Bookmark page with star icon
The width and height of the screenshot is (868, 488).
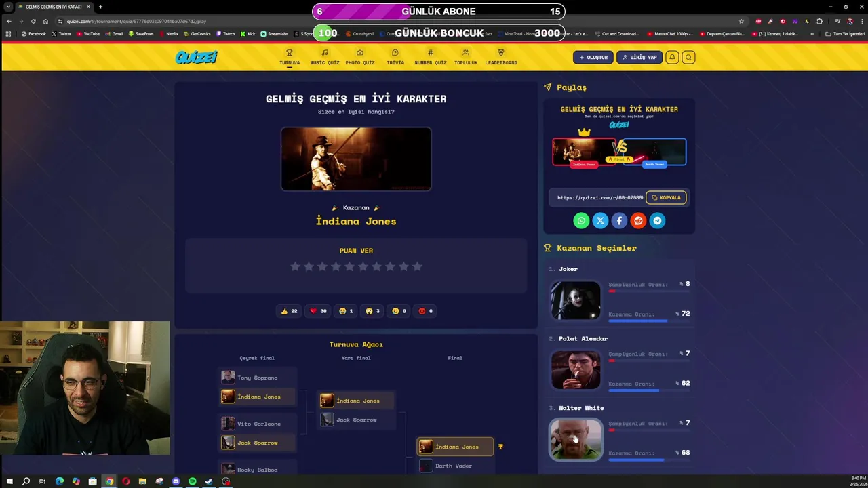[741, 21]
